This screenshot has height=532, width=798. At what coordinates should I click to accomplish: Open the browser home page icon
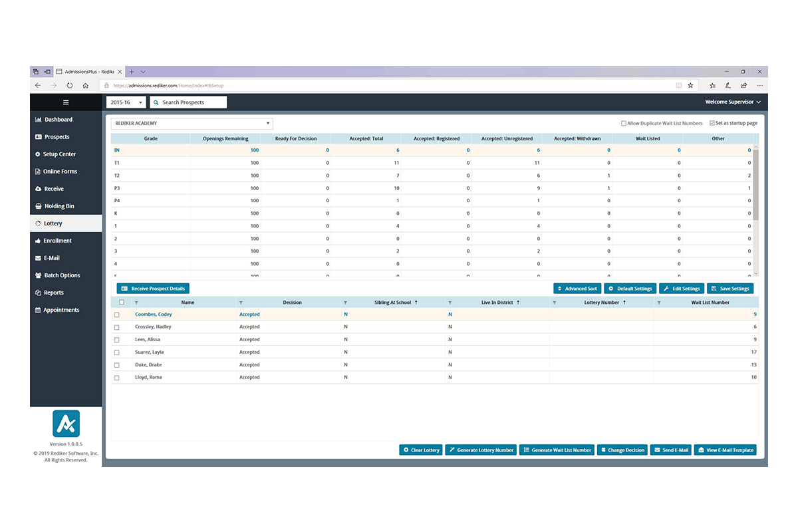(86, 85)
